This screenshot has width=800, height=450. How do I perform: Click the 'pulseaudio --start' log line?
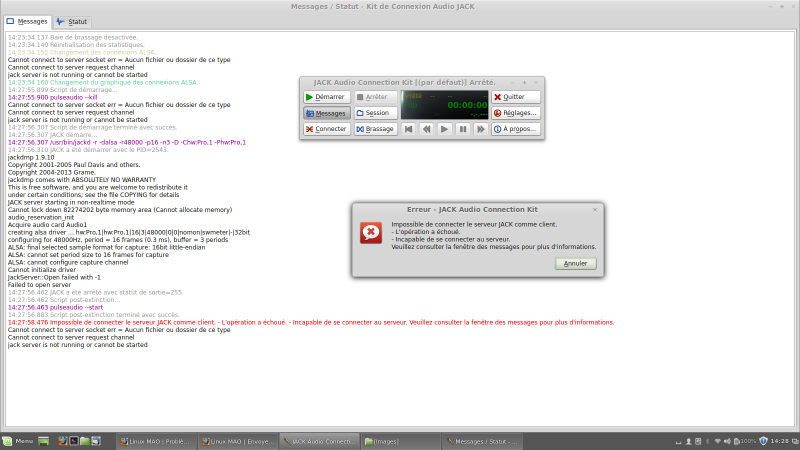pyautogui.click(x=55, y=307)
